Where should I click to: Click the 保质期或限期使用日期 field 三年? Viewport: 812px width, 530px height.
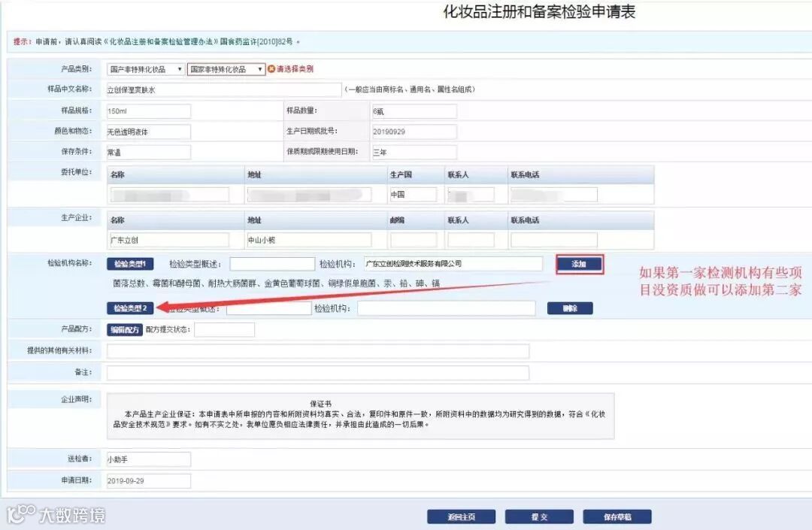click(x=414, y=152)
